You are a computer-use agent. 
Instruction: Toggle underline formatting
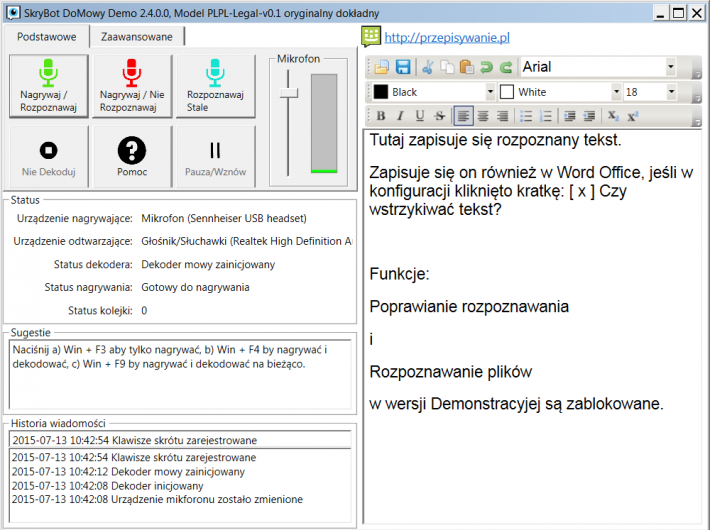(420, 116)
